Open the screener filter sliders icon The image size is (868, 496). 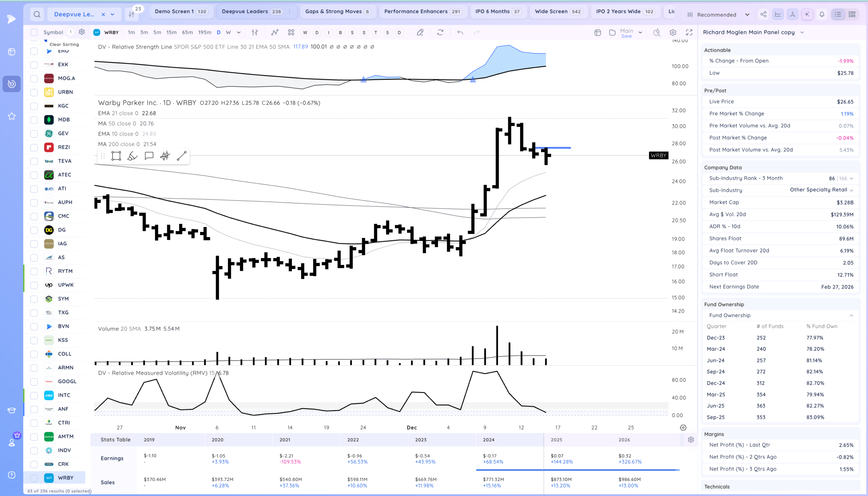coord(132,14)
